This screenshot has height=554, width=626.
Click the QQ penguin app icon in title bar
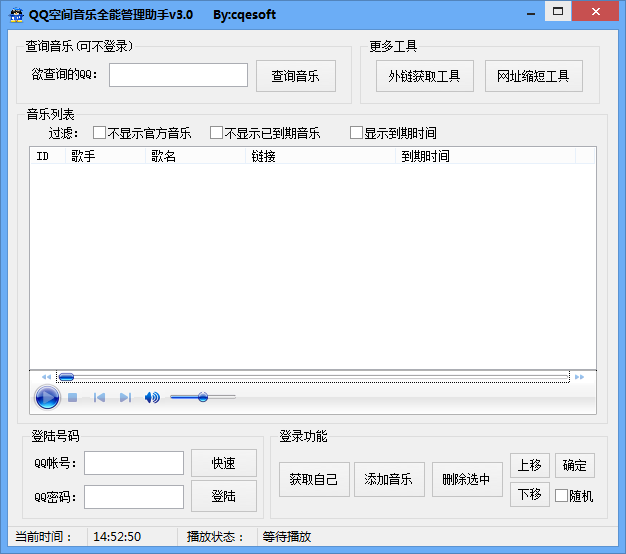(16, 15)
